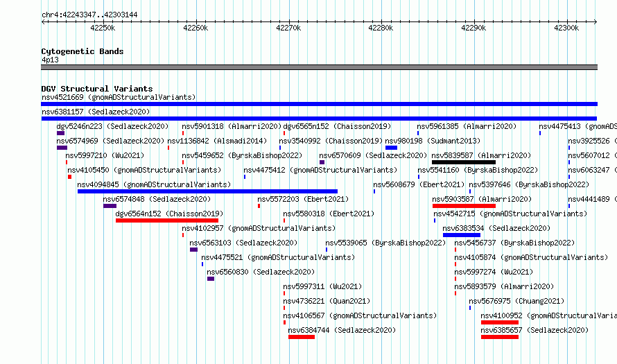Click nsv5839587 (Almarri2020) label
This screenshot has height=364, width=617.
pos(481,155)
